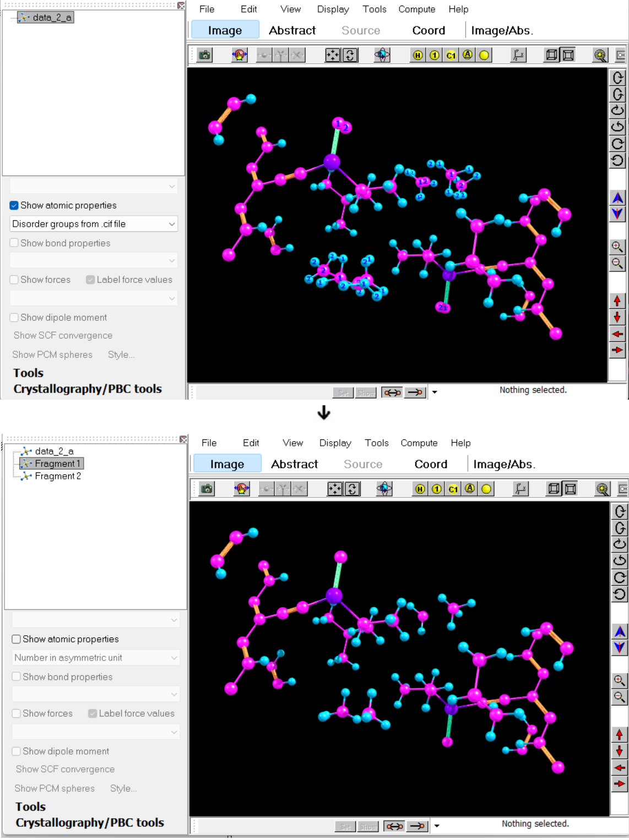Click the zoom out magnifier in the lower window

coord(620,697)
